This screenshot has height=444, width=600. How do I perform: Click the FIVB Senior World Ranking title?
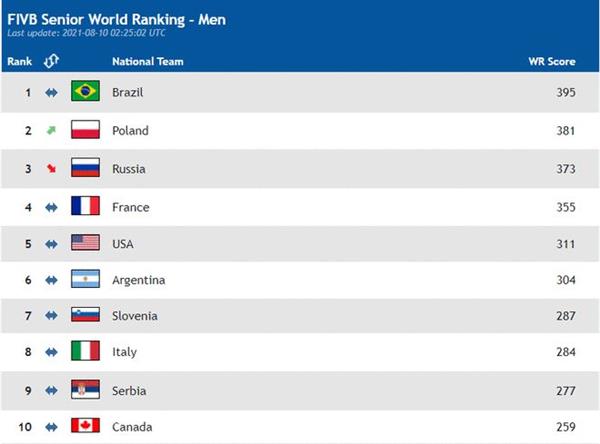pos(117,20)
